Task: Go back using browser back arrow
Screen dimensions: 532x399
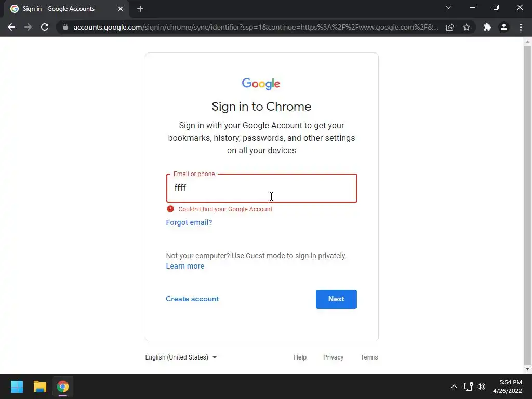Action: point(11,27)
